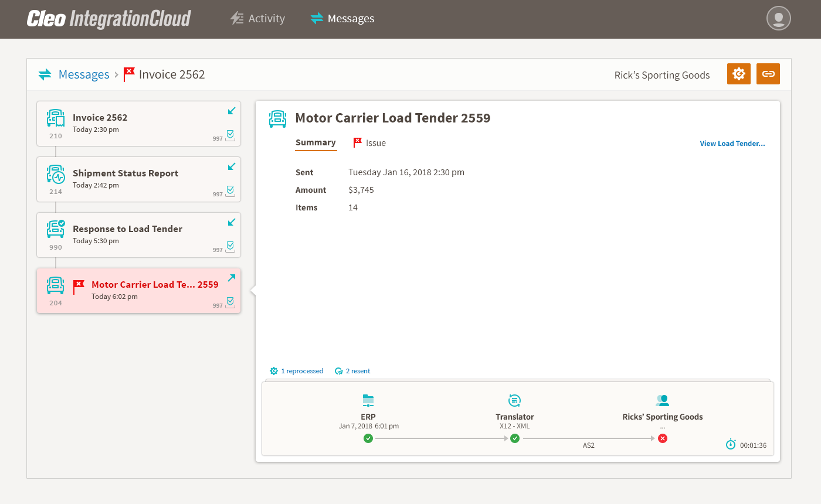
Task: Click truck icon numbered 204
Action: pos(56,285)
